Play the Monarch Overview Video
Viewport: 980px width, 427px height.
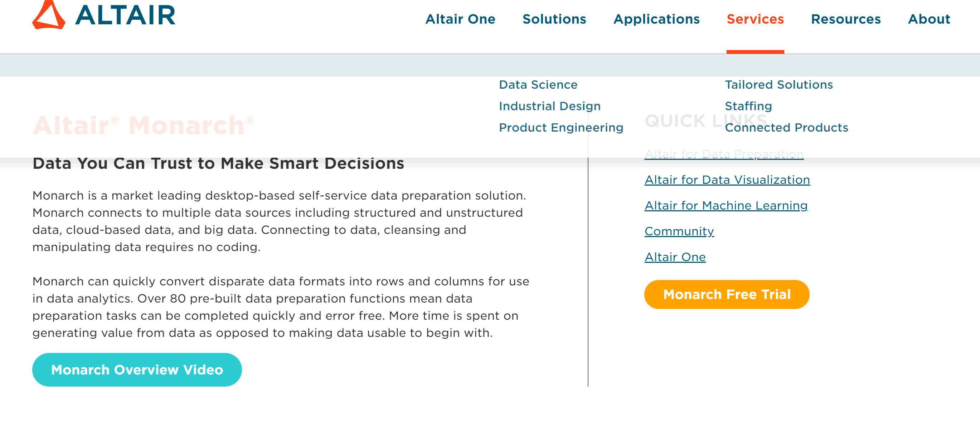point(137,369)
